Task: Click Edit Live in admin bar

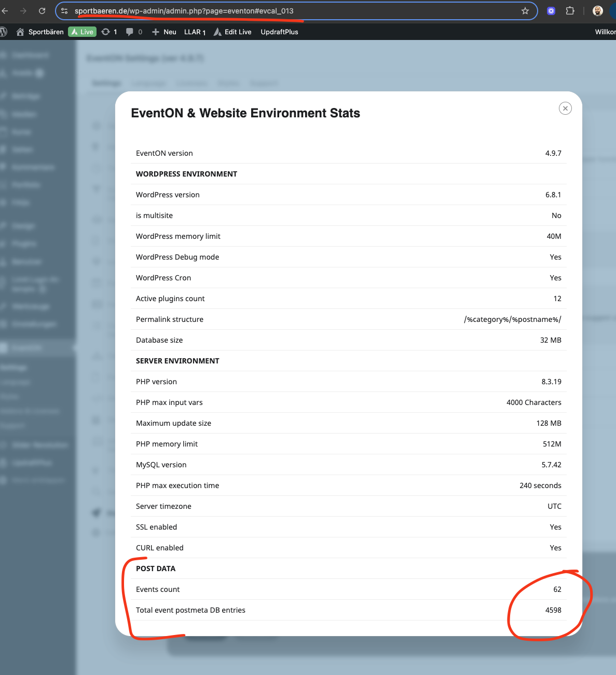Action: point(232,32)
